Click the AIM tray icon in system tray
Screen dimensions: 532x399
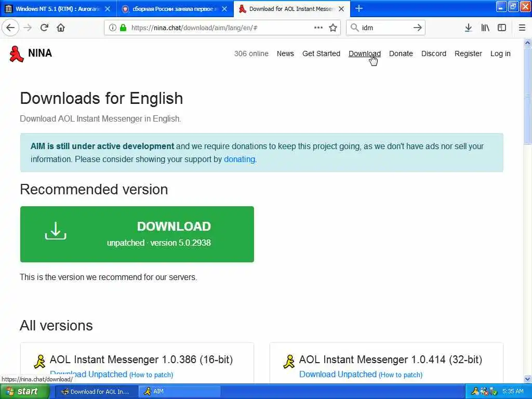tap(475, 392)
